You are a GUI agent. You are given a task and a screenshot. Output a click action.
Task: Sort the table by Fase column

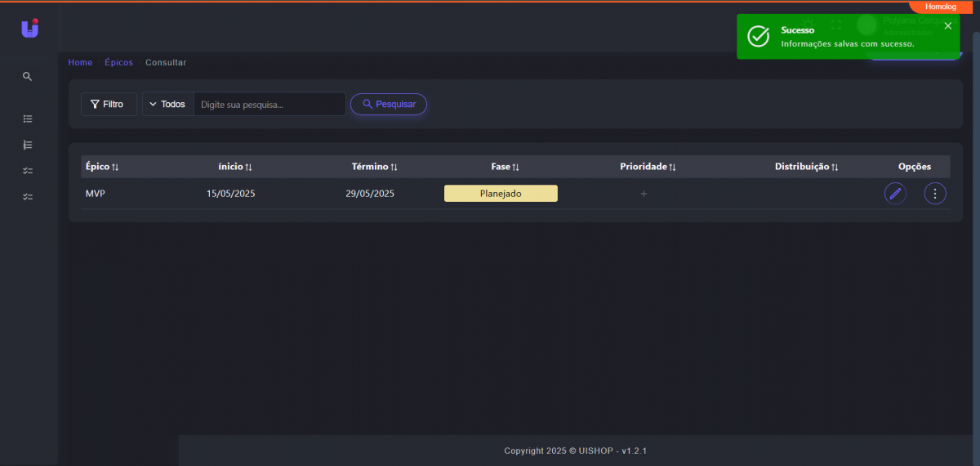(505, 167)
